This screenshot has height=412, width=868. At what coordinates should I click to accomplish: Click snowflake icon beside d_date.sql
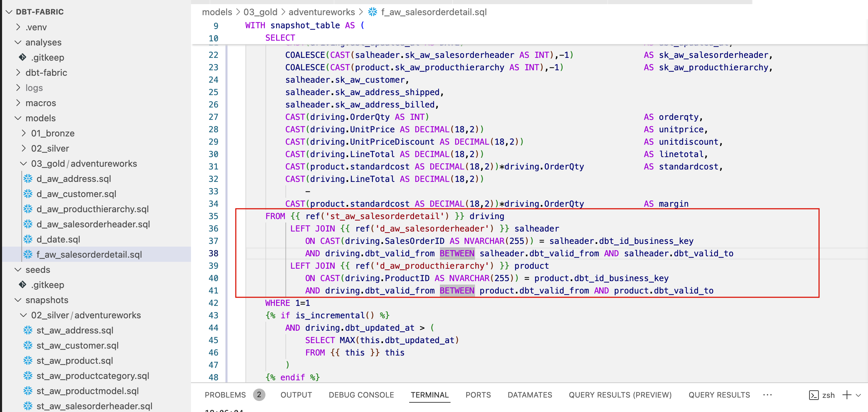pos(28,239)
